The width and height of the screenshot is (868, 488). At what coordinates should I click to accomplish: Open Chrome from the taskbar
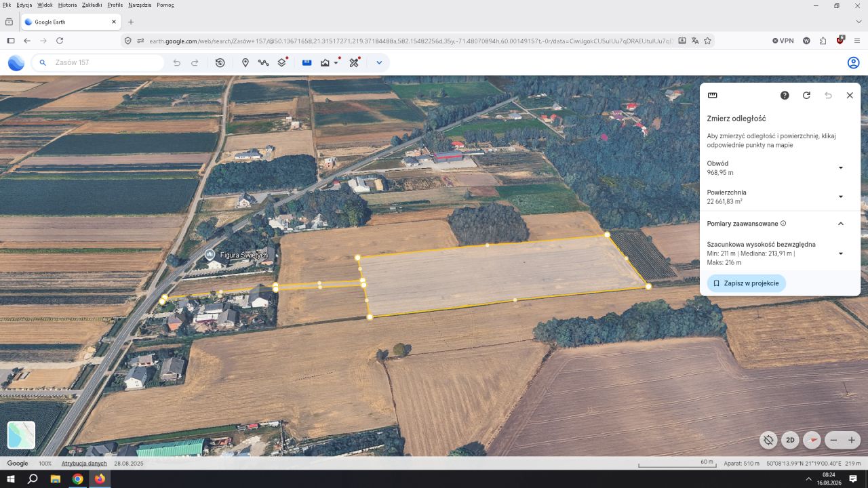[78, 479]
